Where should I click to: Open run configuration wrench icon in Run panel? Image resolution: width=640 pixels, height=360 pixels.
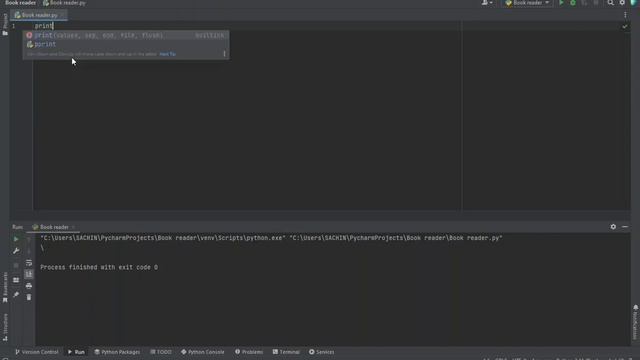click(x=16, y=251)
